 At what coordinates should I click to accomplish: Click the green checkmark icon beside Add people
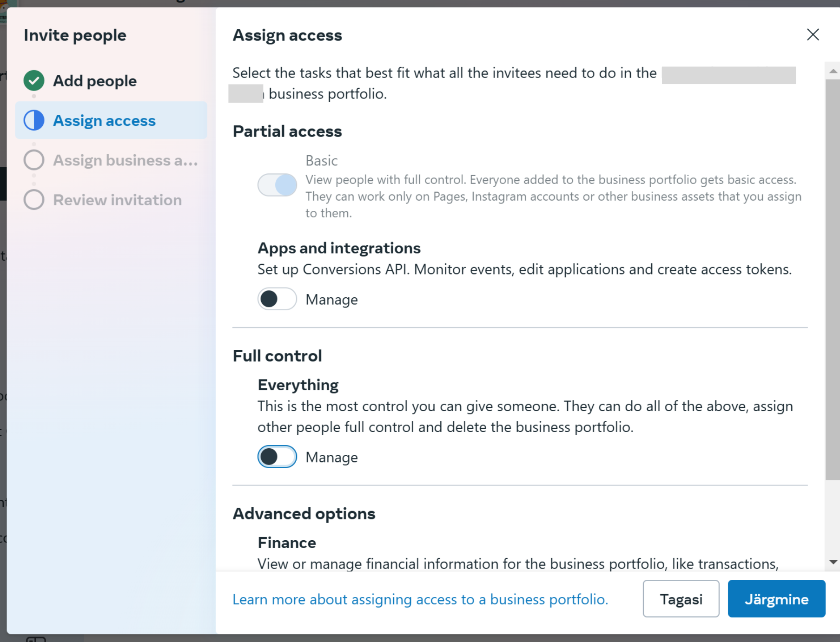pos(34,81)
